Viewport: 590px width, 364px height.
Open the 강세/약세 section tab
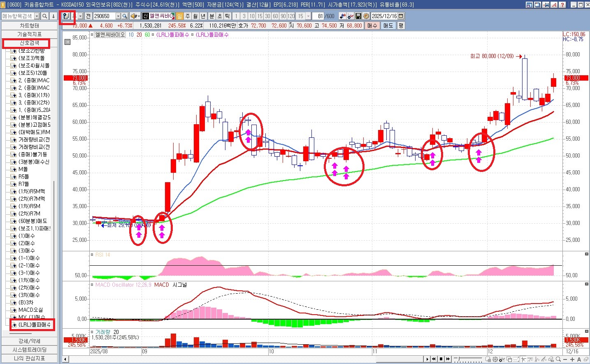point(29,341)
